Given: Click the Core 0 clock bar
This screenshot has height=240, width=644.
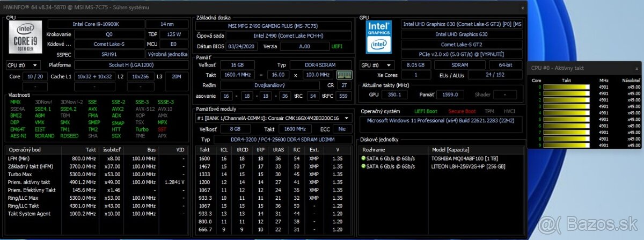Looking at the screenshot, I should [566, 86].
